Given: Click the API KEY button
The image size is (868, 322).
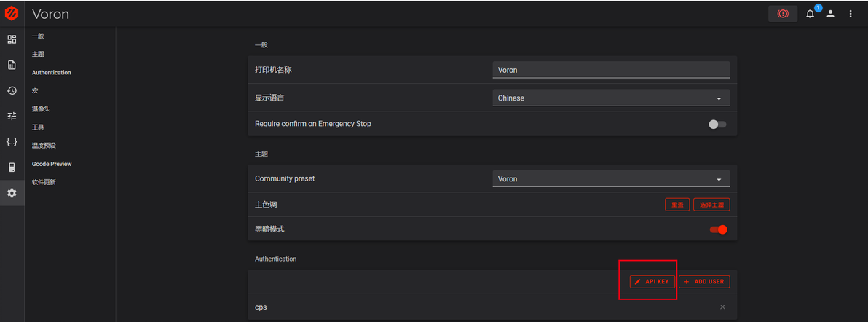Looking at the screenshot, I should tap(652, 281).
